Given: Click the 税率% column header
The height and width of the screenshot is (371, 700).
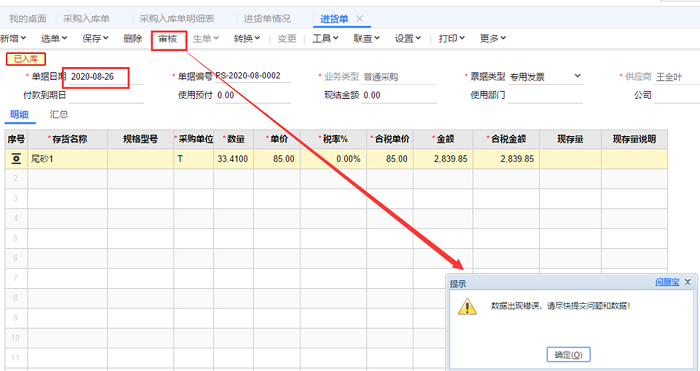Looking at the screenshot, I should (333, 139).
